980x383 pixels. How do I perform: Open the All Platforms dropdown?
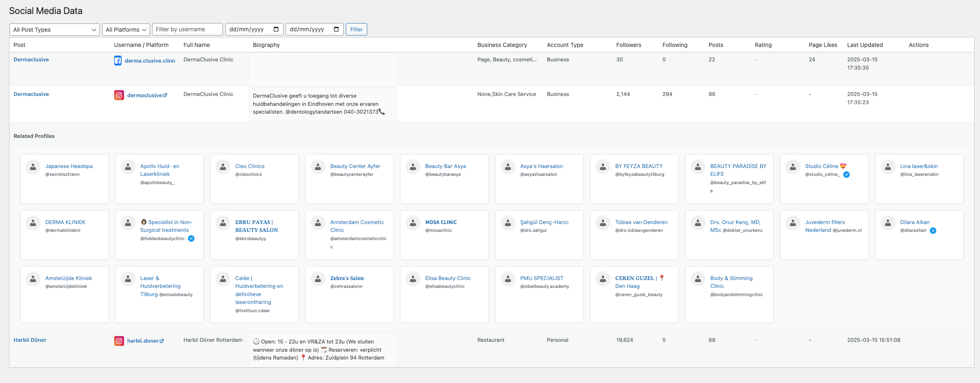[126, 30]
